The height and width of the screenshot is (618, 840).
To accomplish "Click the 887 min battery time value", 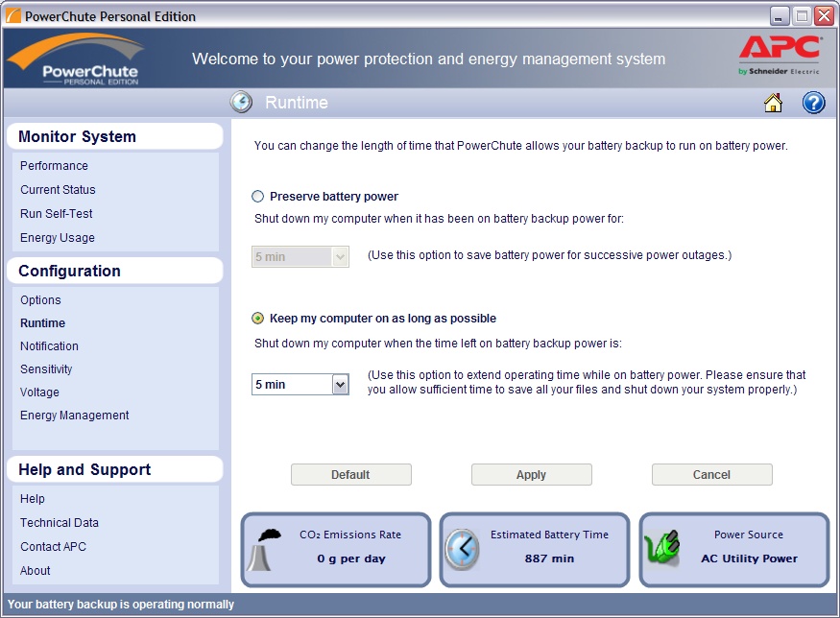I will [x=549, y=559].
